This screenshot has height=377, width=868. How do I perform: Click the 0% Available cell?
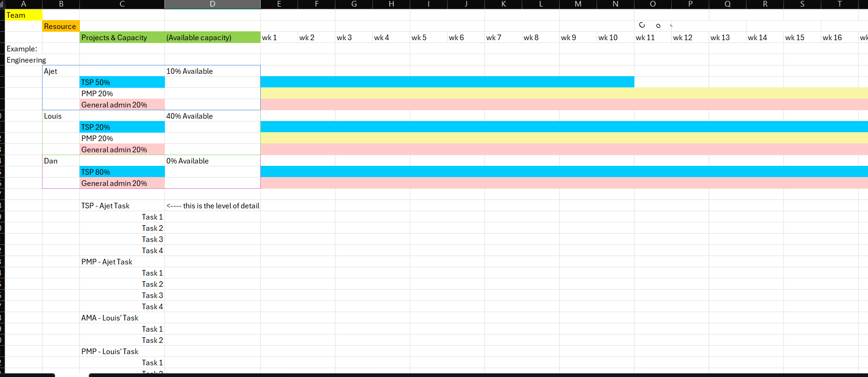pos(213,161)
